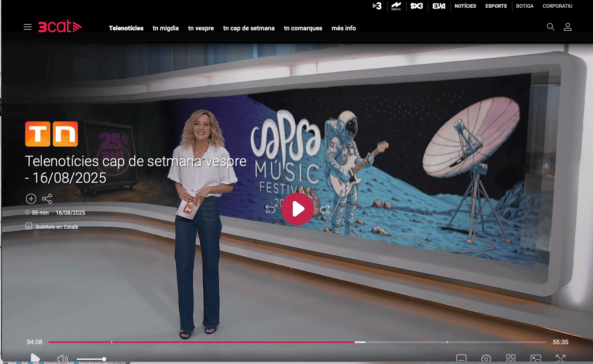The height and width of the screenshot is (364, 593).
Task: Switch to tn migdia
Action: (x=166, y=28)
